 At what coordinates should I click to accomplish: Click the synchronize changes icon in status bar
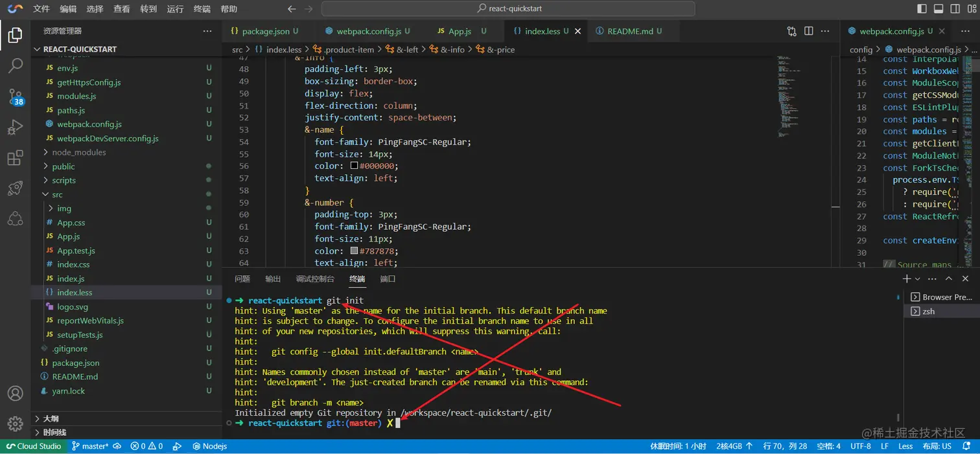(x=117, y=446)
